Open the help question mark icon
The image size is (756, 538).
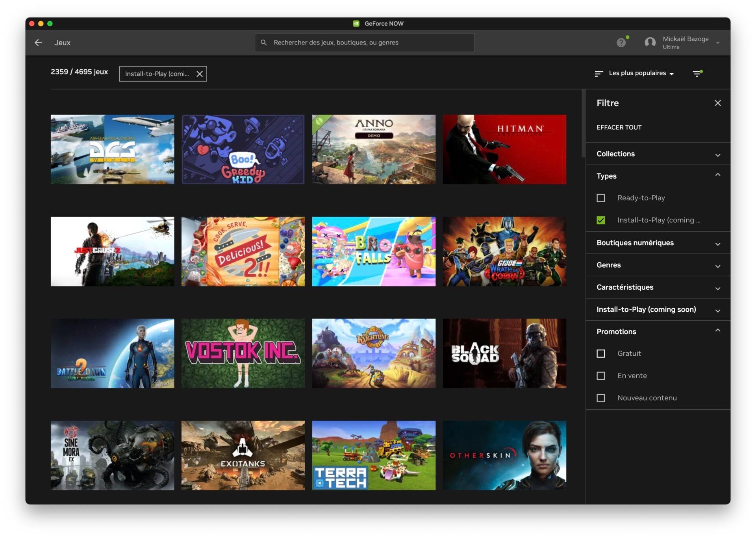[621, 43]
